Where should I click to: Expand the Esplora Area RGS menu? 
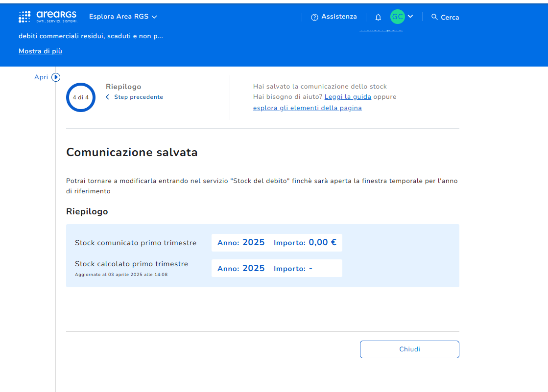[x=123, y=17]
